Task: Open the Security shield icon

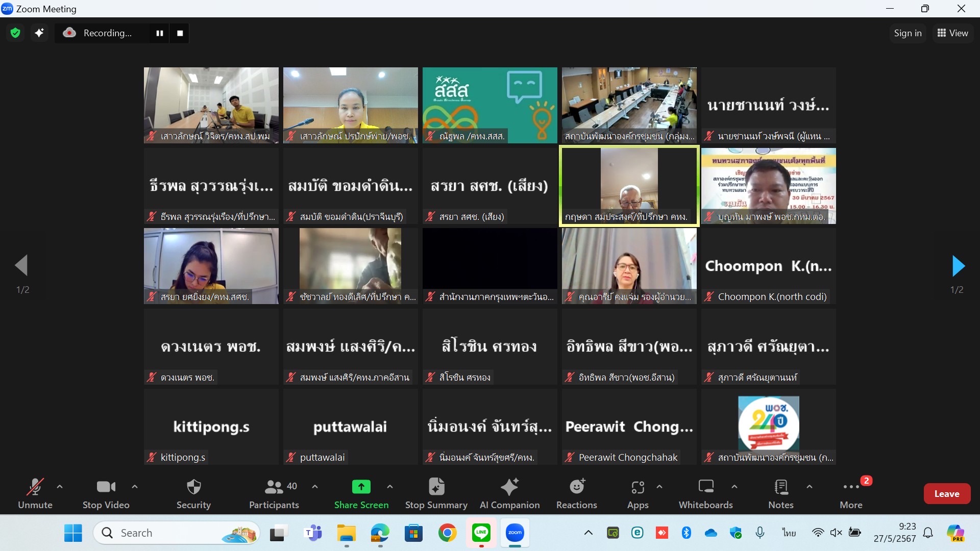Action: [x=193, y=487]
